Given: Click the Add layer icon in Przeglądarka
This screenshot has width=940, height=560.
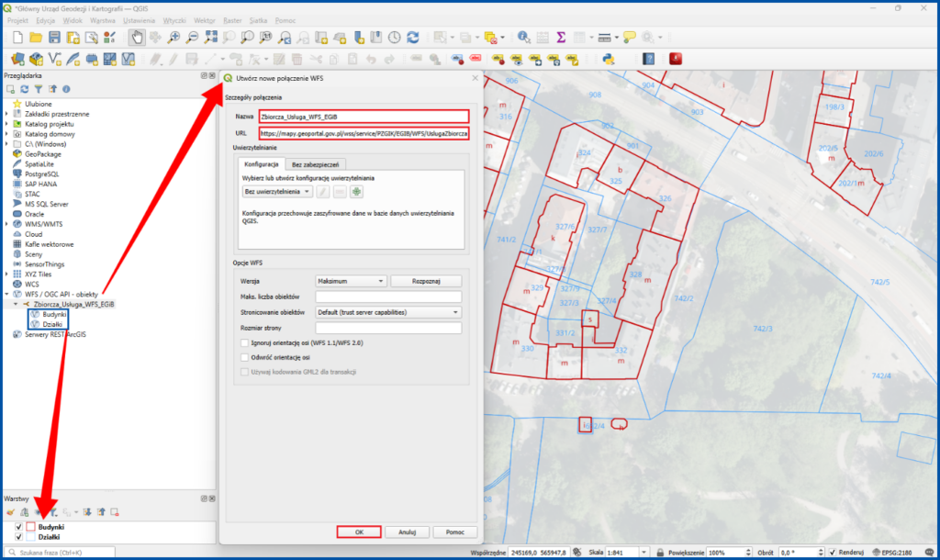Looking at the screenshot, I should tap(11, 89).
